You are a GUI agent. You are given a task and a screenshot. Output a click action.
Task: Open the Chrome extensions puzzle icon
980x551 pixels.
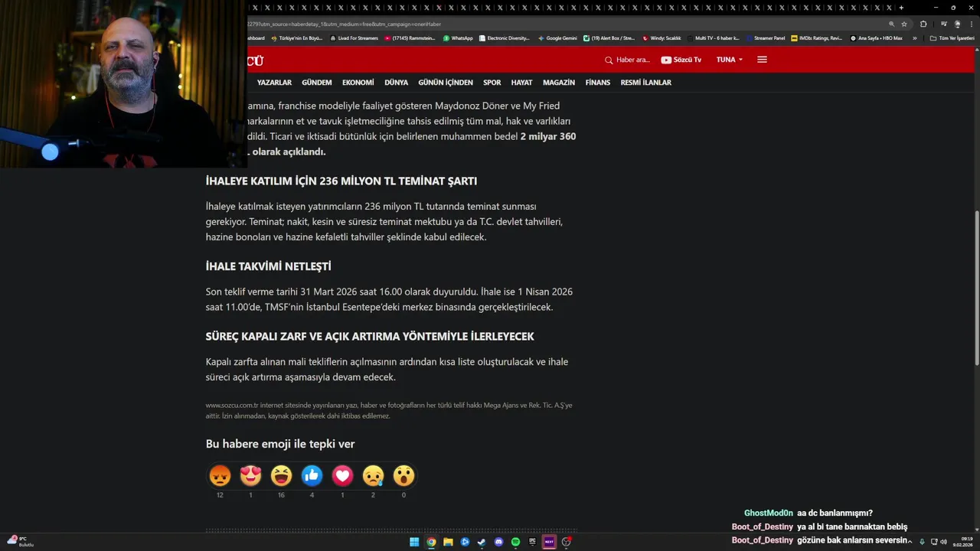923,24
